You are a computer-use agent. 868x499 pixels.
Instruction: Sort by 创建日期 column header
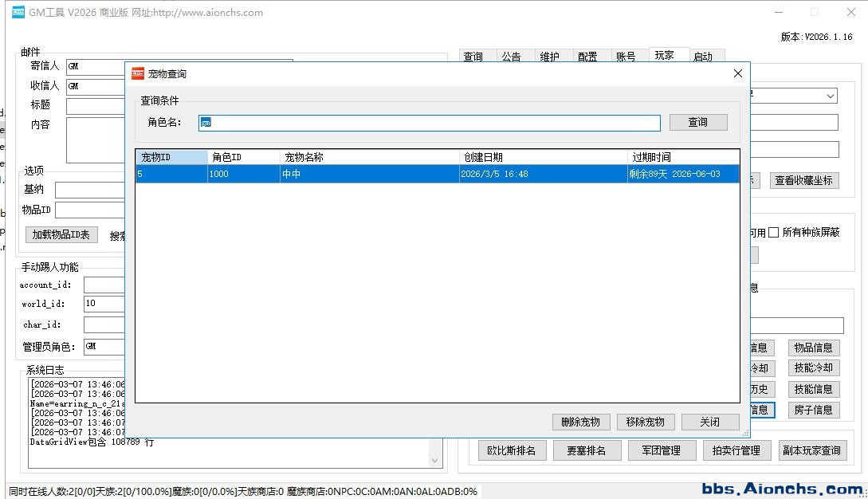click(x=542, y=157)
